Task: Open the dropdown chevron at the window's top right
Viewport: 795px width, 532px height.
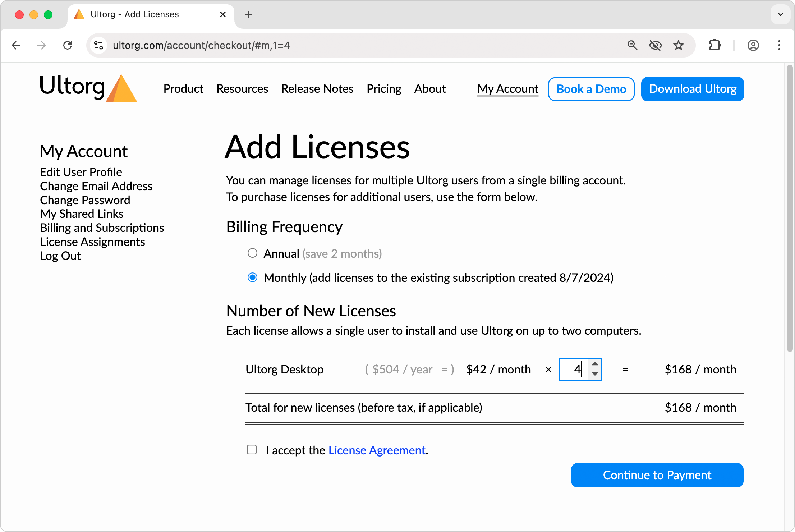Action: pos(780,14)
